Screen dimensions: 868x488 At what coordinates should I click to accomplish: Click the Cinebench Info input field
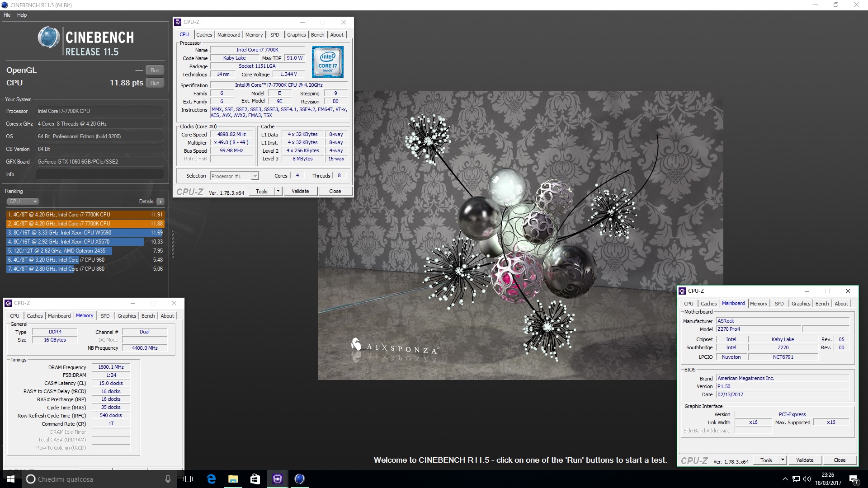tap(100, 174)
